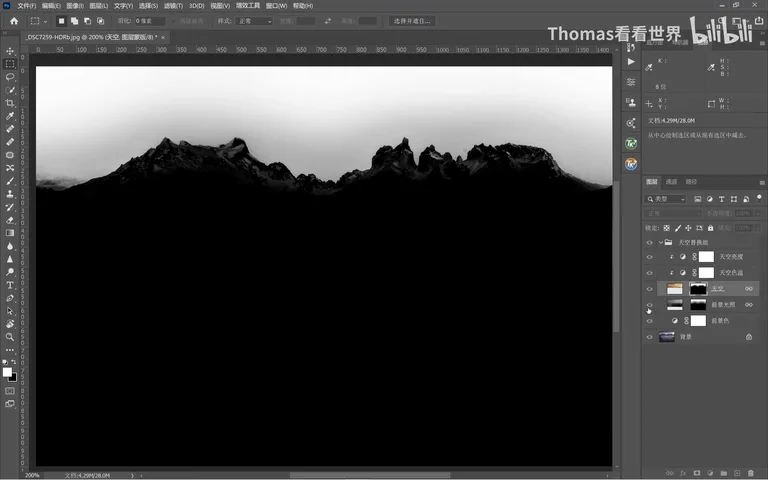Swap width and height arrows icon

click(x=328, y=21)
